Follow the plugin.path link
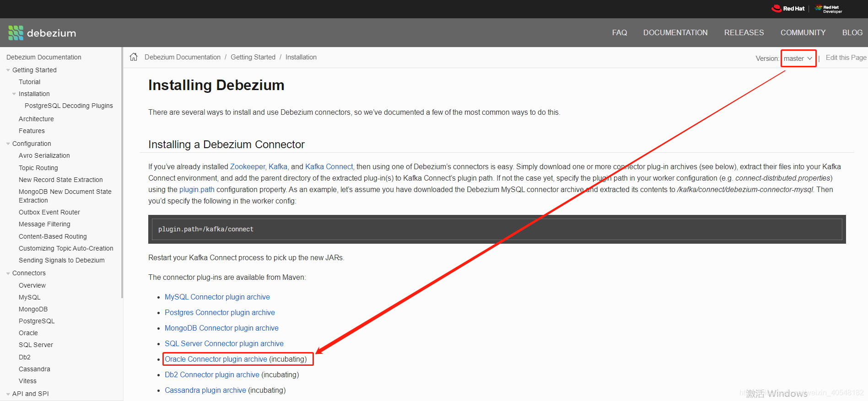The height and width of the screenshot is (401, 868). (197, 189)
